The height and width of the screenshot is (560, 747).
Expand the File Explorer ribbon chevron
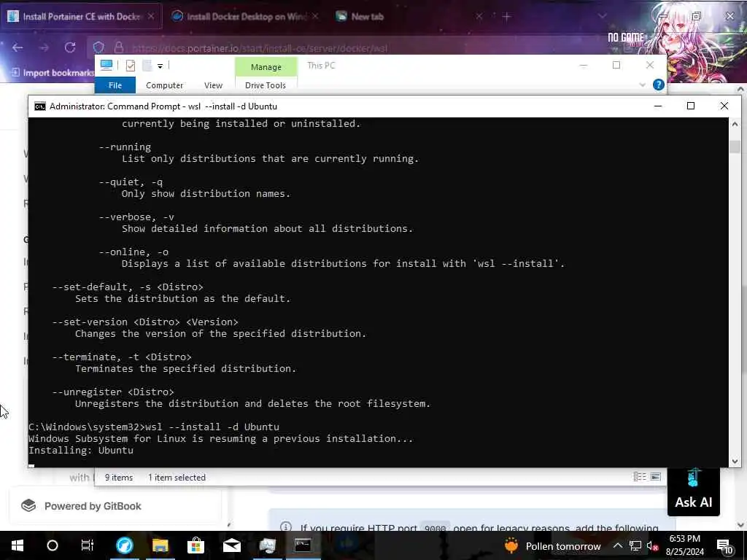tap(642, 85)
